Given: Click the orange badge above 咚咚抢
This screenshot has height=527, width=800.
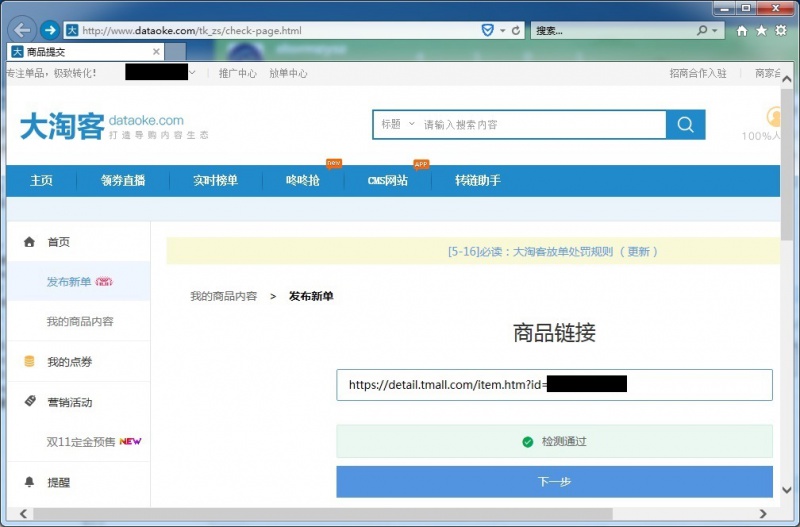Looking at the screenshot, I should point(334,164).
